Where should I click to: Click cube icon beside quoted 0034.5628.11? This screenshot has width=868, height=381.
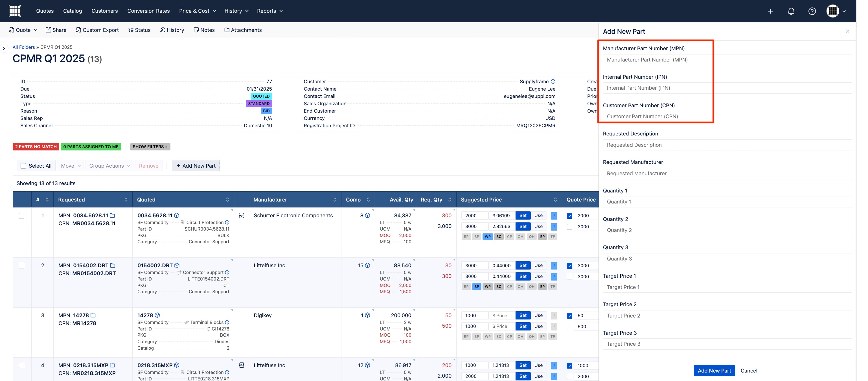(x=177, y=215)
